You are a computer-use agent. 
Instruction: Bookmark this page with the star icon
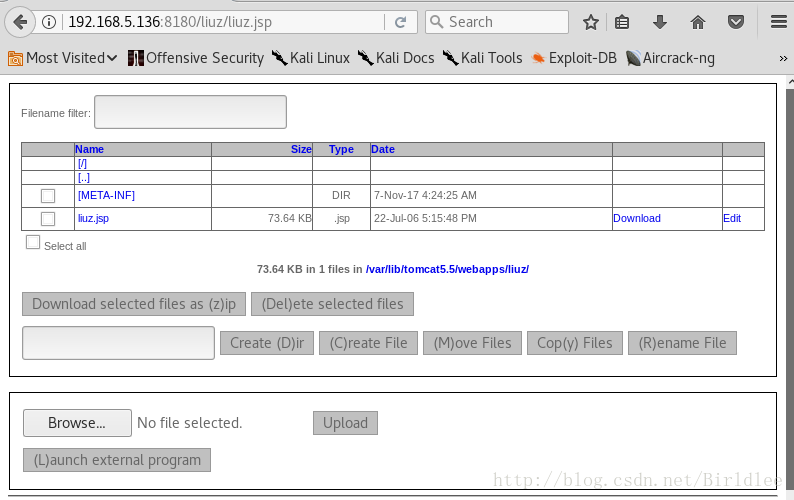(590, 22)
